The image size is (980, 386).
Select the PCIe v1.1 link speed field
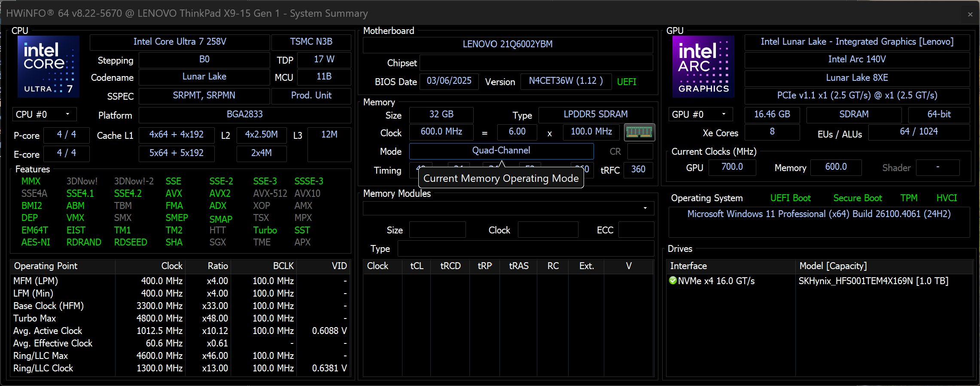pyautogui.click(x=857, y=95)
